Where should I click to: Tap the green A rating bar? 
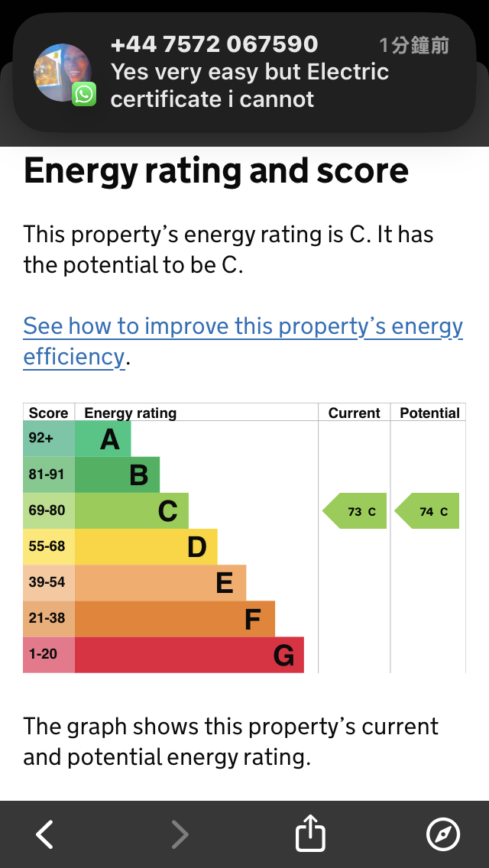(103, 439)
